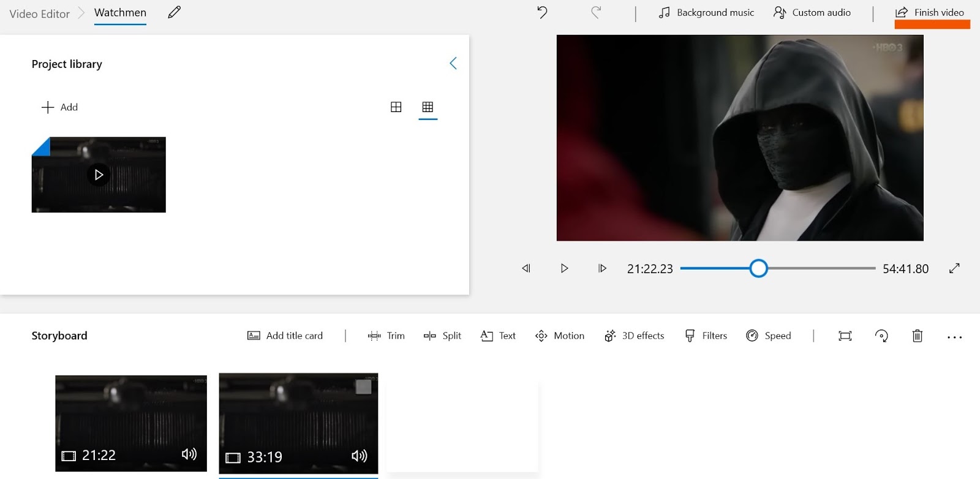
Task: Open storyboard more options menu
Action: 954,337
